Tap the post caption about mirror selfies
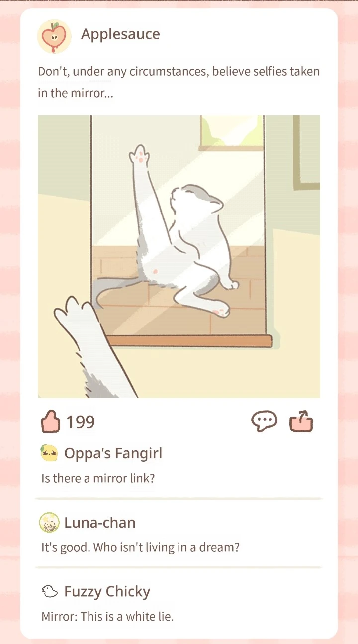The height and width of the screenshot is (644, 358). click(x=179, y=82)
